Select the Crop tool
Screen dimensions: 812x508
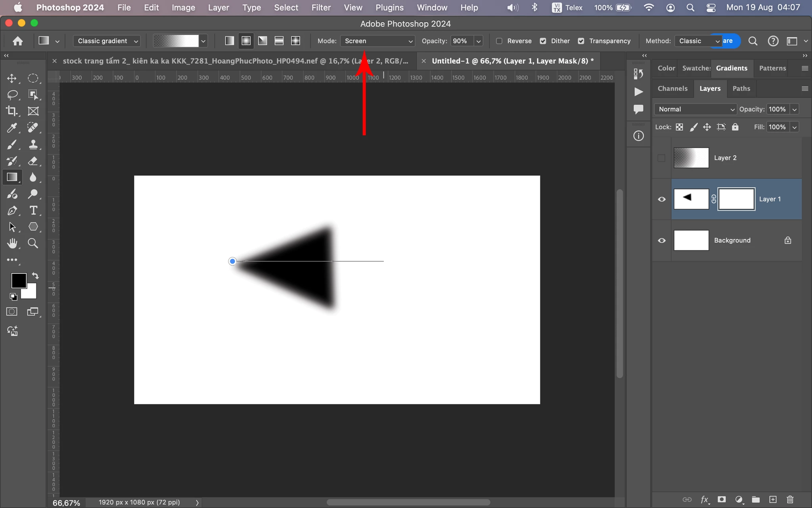pyautogui.click(x=11, y=111)
